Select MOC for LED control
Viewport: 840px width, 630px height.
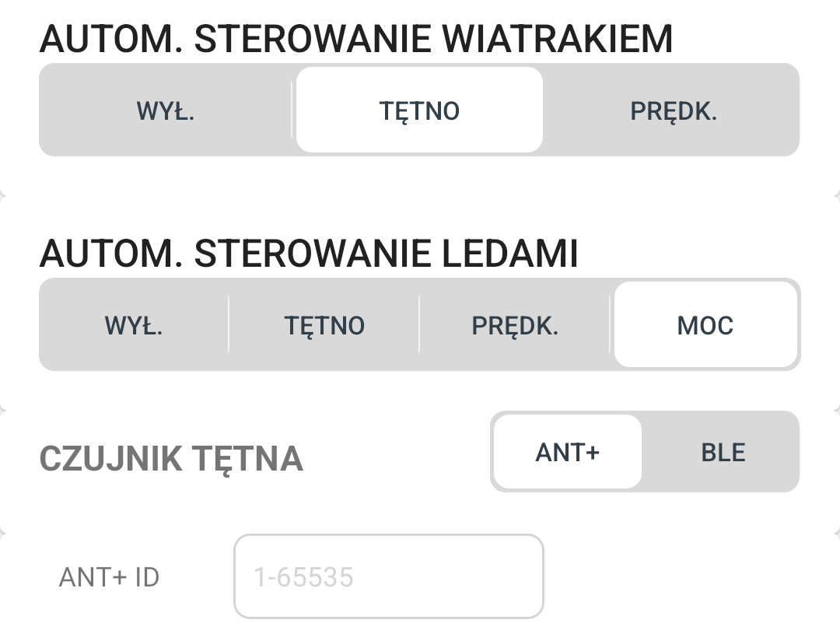[x=705, y=325]
